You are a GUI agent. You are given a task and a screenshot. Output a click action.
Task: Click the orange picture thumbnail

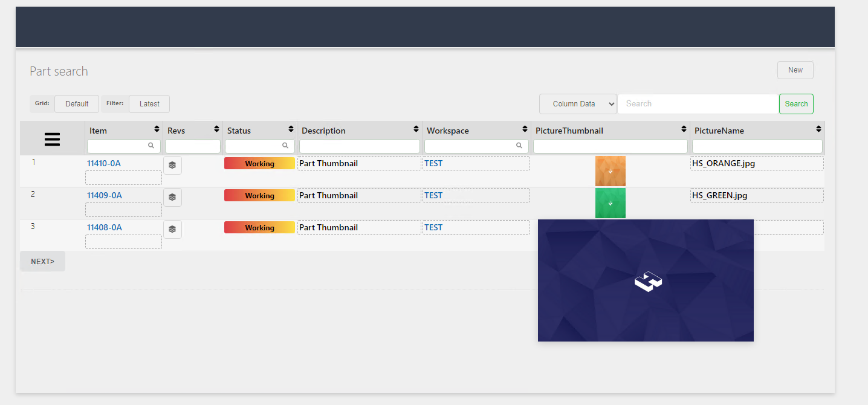point(611,171)
